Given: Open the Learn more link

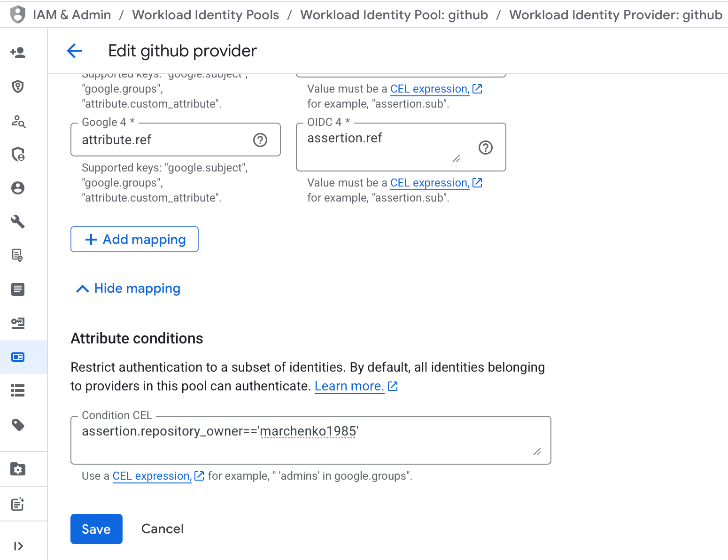Looking at the screenshot, I should [x=349, y=386].
